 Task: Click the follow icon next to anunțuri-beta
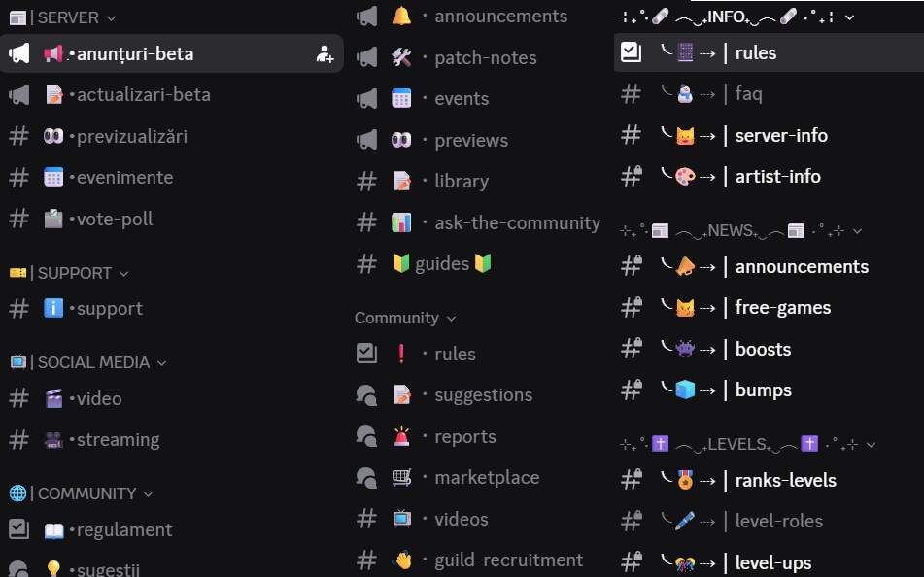325,53
